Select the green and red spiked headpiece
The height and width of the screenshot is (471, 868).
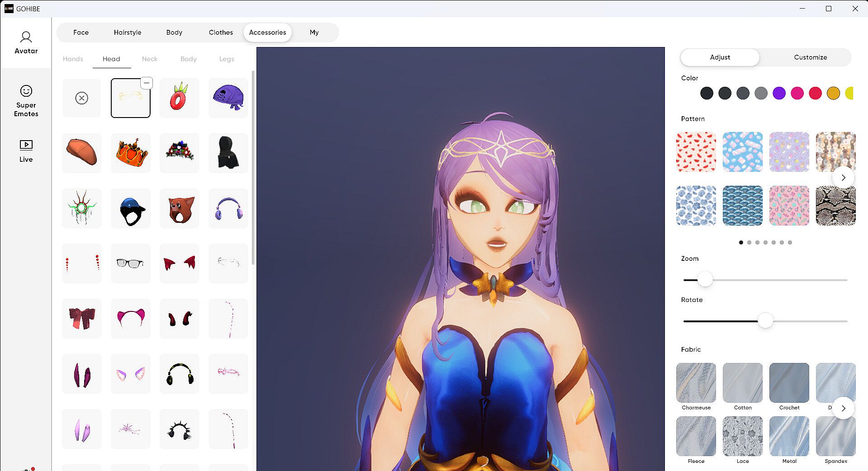pyautogui.click(x=82, y=208)
